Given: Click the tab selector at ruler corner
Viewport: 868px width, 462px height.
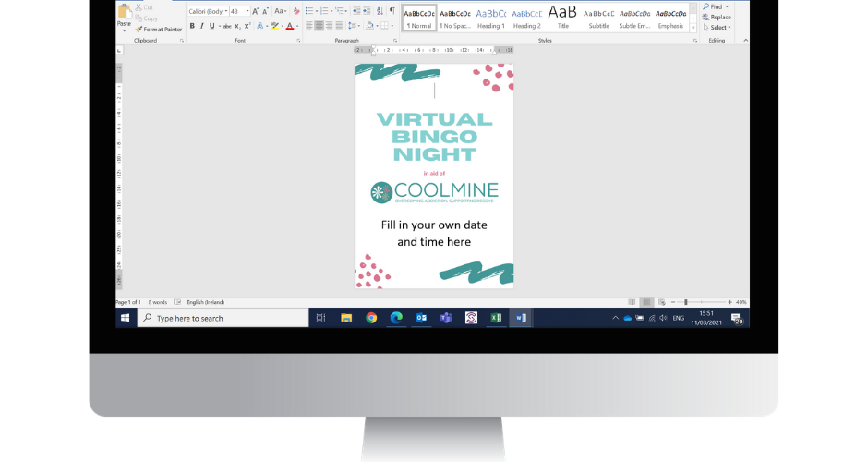Looking at the screenshot, I should tap(119, 51).
